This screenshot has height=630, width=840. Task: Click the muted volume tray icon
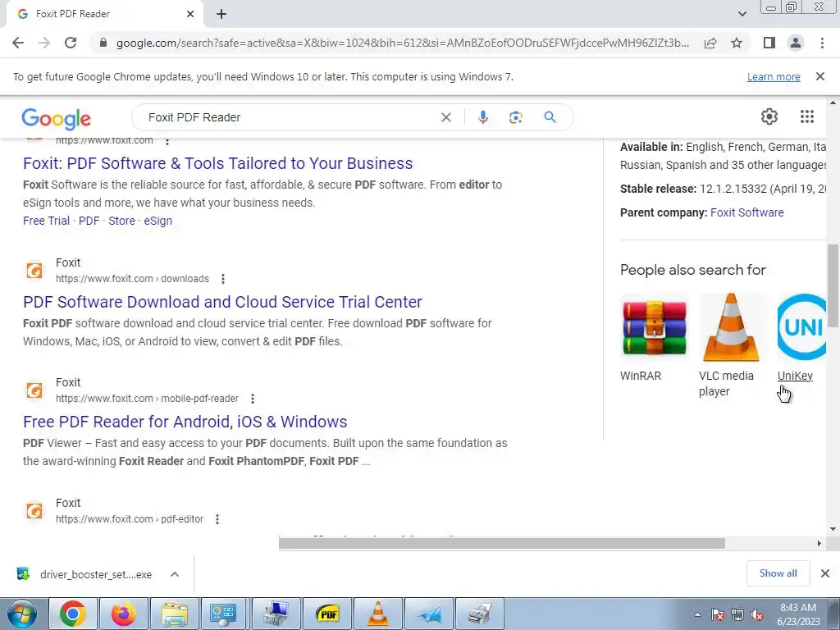click(x=757, y=615)
